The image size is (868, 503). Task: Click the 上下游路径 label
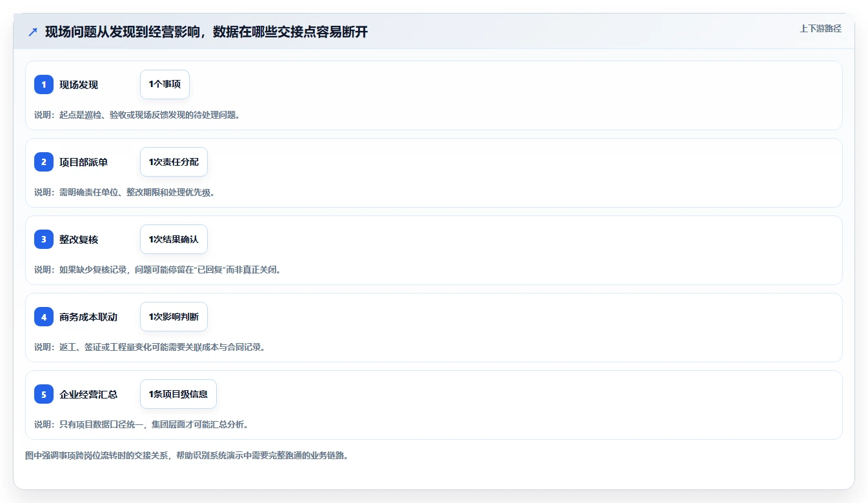(820, 28)
